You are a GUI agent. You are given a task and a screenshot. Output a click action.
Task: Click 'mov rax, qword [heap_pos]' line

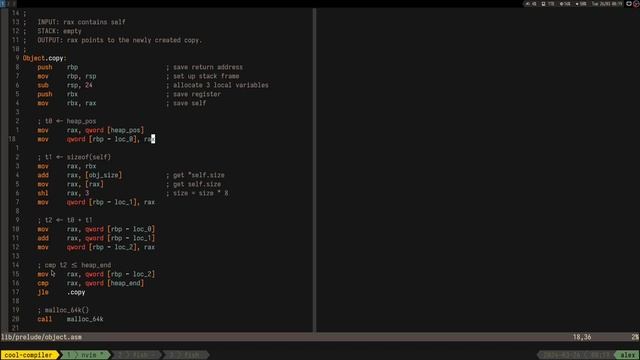[91, 130]
